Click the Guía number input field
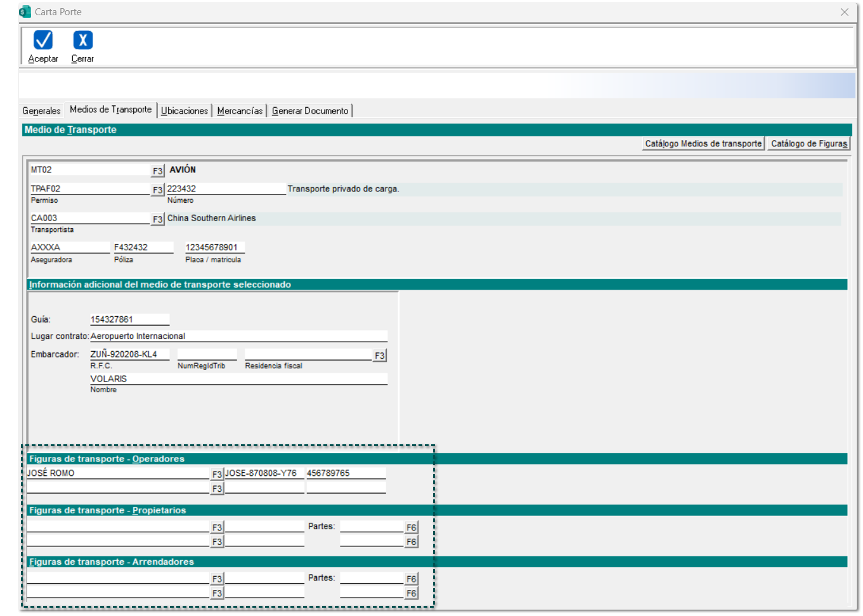The width and height of the screenshot is (863, 616). pos(129,319)
